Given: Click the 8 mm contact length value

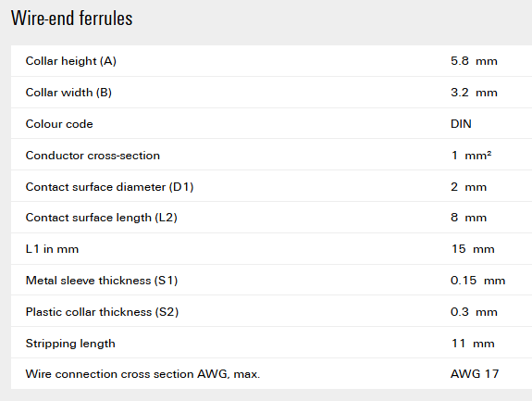Looking at the screenshot, I should pos(468,218).
